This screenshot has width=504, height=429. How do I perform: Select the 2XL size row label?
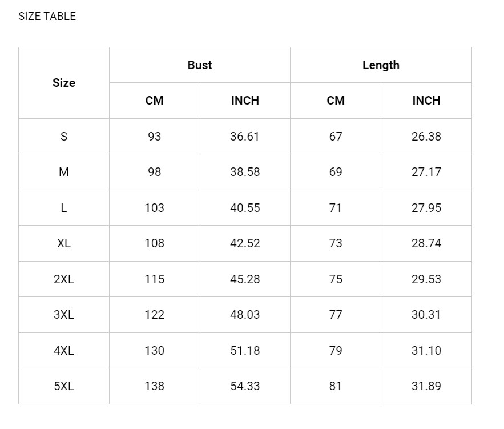point(64,279)
